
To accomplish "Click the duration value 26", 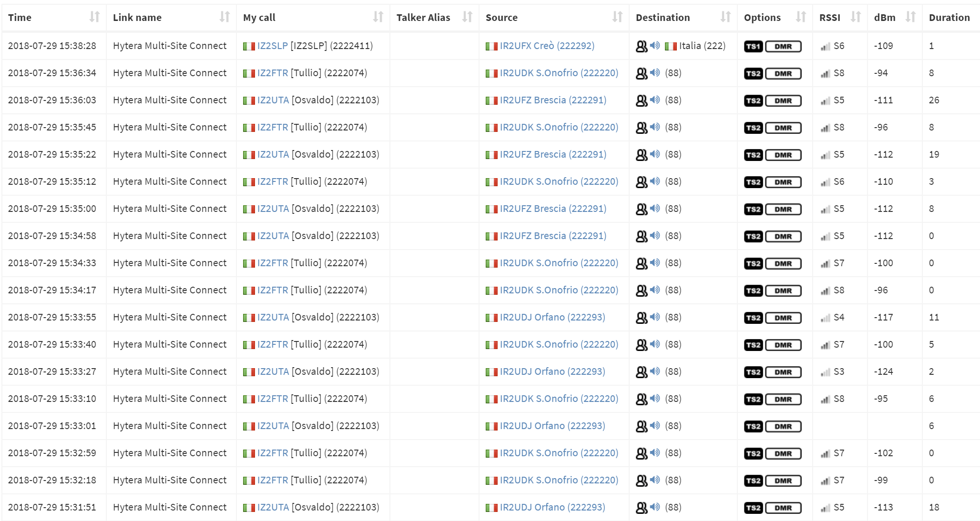I will pos(934,100).
